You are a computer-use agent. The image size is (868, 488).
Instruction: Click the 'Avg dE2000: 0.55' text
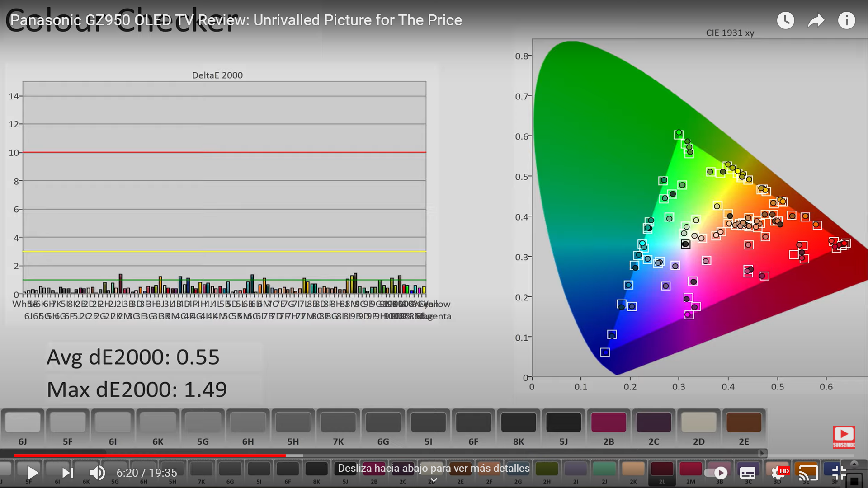coord(133,357)
